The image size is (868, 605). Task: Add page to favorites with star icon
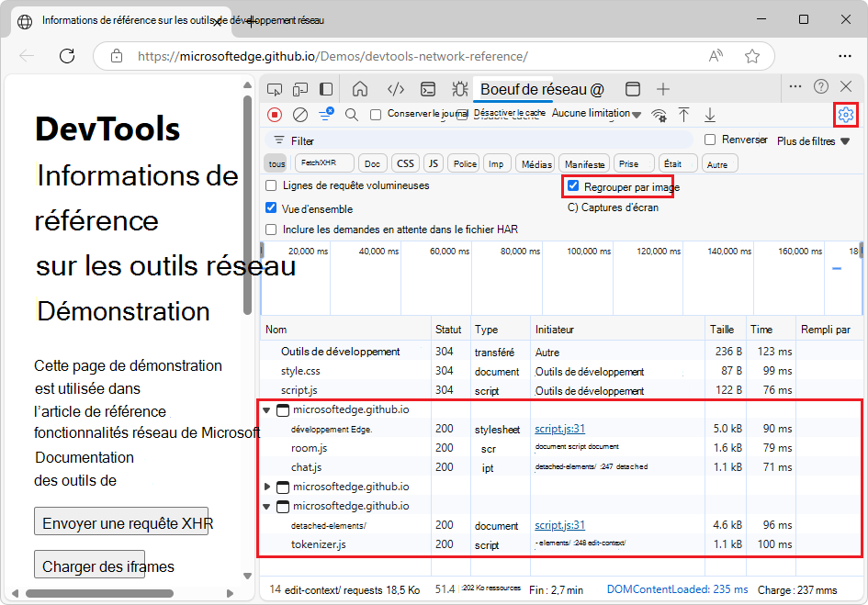751,56
